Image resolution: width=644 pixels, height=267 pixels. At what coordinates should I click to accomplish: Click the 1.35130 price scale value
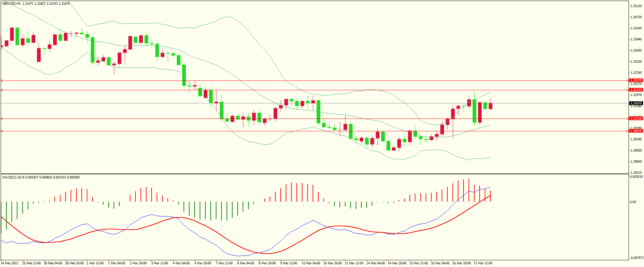coord(636,6)
